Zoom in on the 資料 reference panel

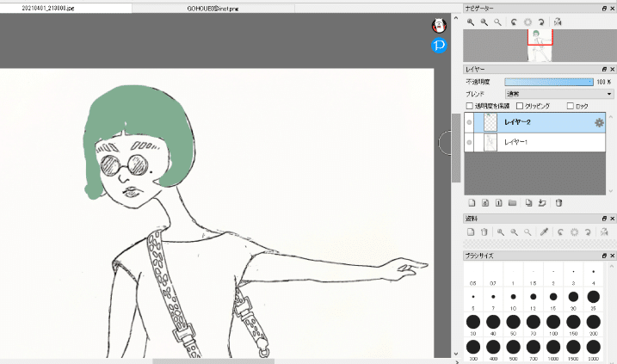click(x=501, y=232)
